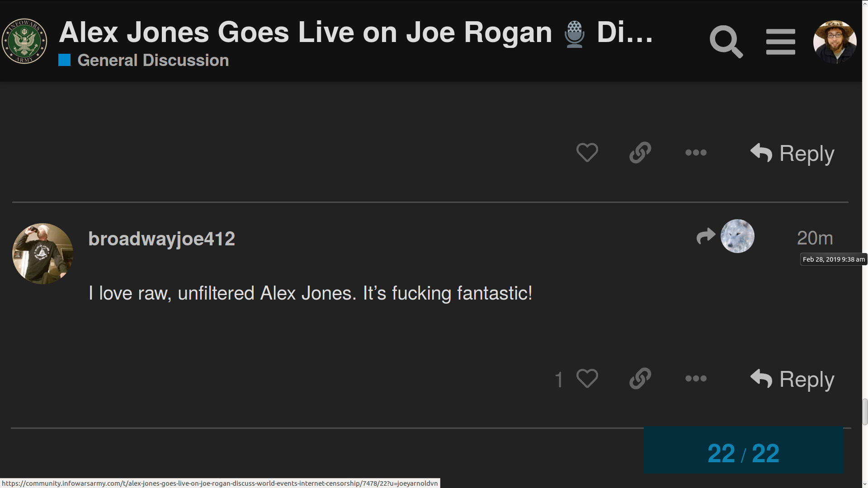Image resolution: width=868 pixels, height=488 pixels.
Task: Open the search magnifier icon
Action: 726,42
